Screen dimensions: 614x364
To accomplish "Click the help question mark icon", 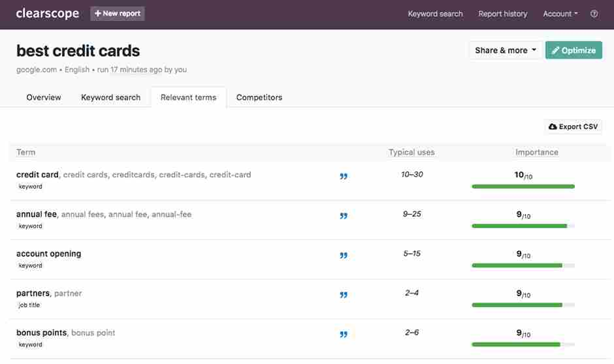I will (594, 14).
